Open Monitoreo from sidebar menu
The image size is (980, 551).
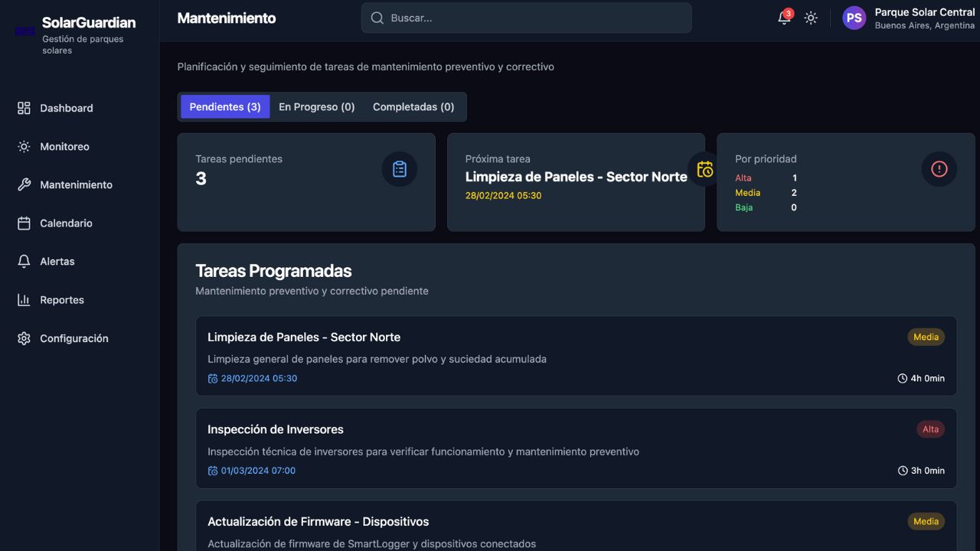(80, 146)
